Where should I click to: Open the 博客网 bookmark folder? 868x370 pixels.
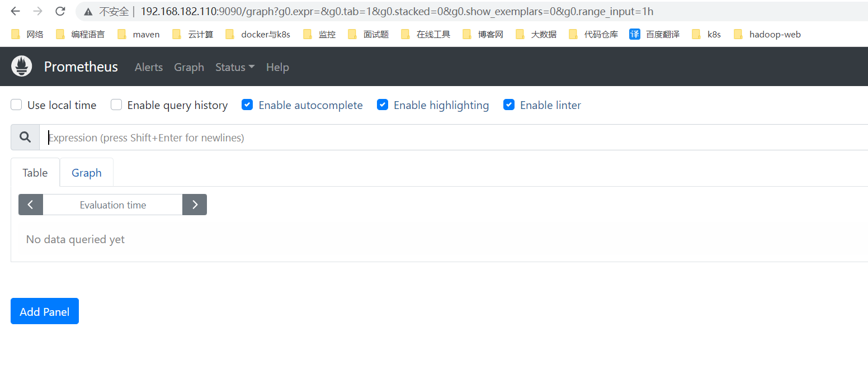pos(483,35)
